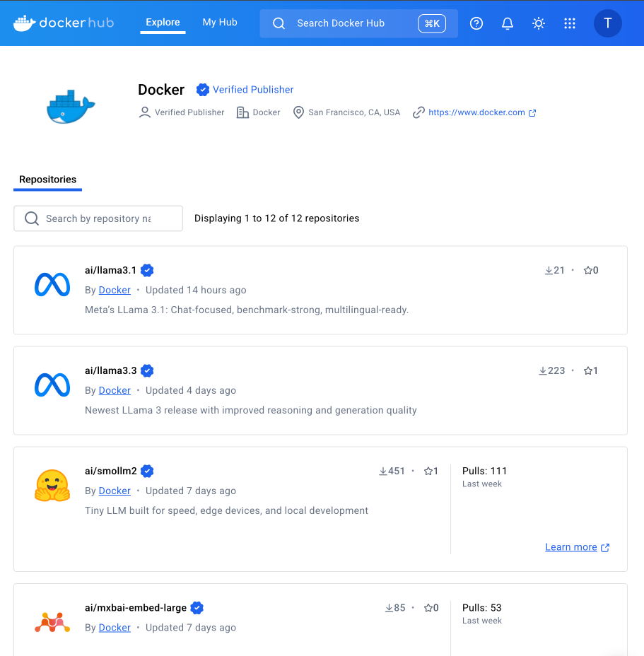644x656 pixels.
Task: Click 'Updated 4 days ago' text
Action: point(191,391)
